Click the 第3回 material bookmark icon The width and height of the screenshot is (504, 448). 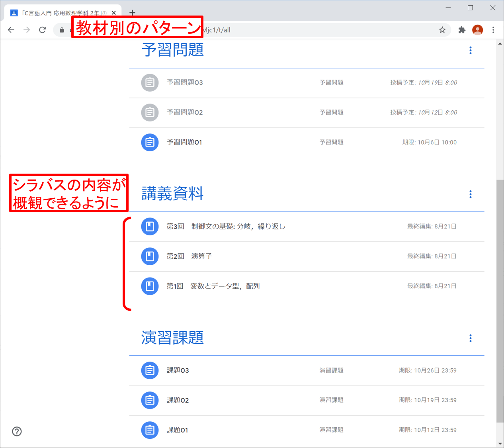click(x=150, y=226)
